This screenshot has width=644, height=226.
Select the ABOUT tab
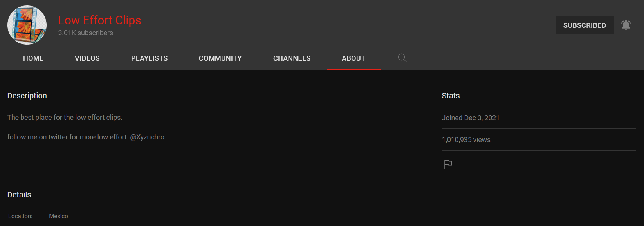pyautogui.click(x=354, y=58)
